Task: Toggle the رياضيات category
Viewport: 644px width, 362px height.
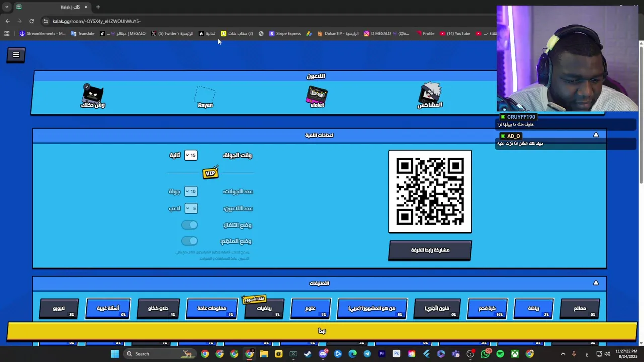Action: (x=264, y=308)
